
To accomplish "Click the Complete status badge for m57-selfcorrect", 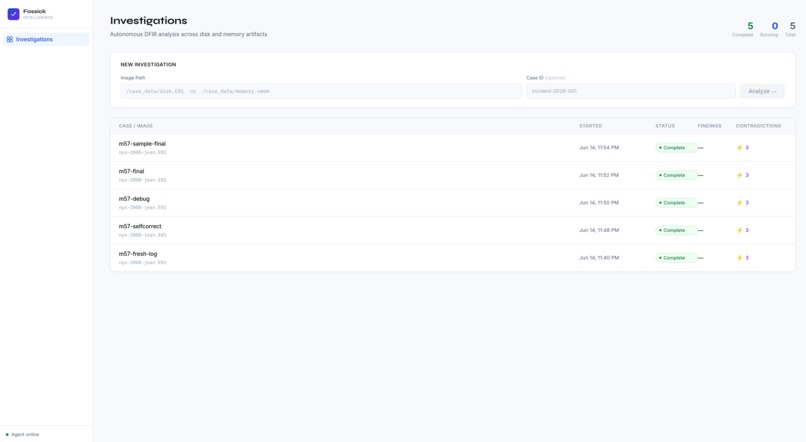I will [x=676, y=230].
